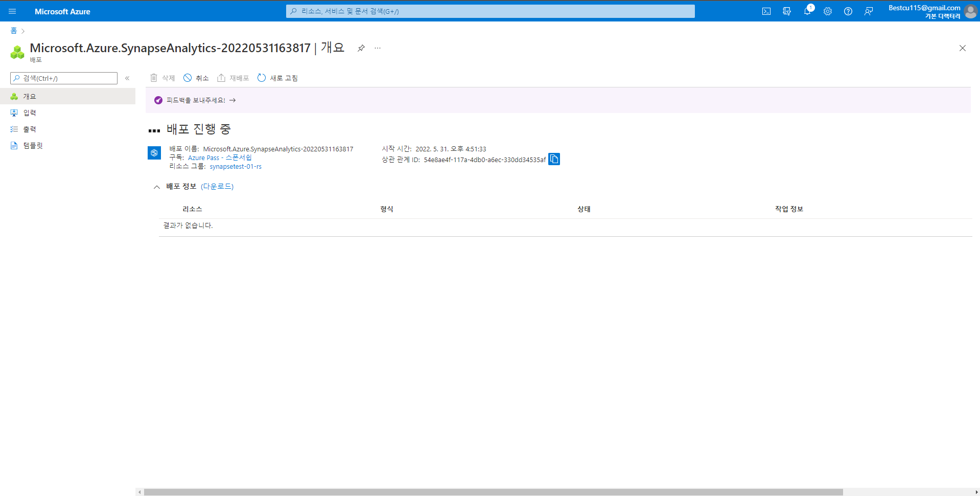Image resolution: width=980 pixels, height=496 pixels.
Task: Open the notifications bell
Action: (x=807, y=11)
